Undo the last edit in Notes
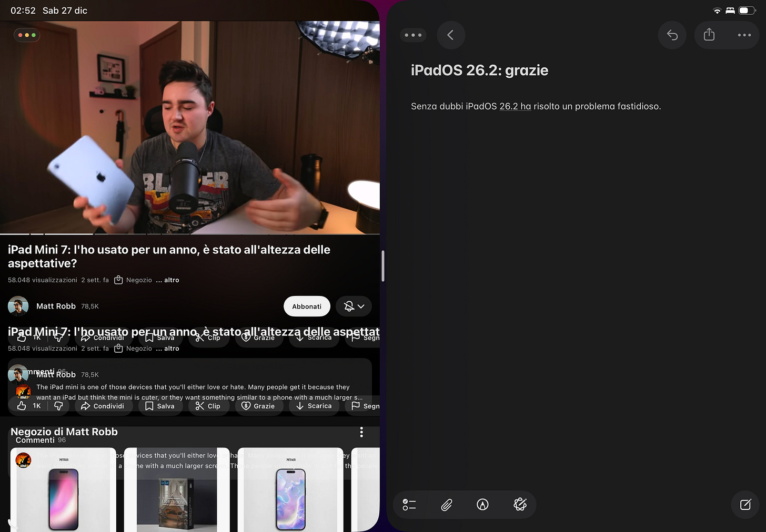 pyautogui.click(x=672, y=35)
